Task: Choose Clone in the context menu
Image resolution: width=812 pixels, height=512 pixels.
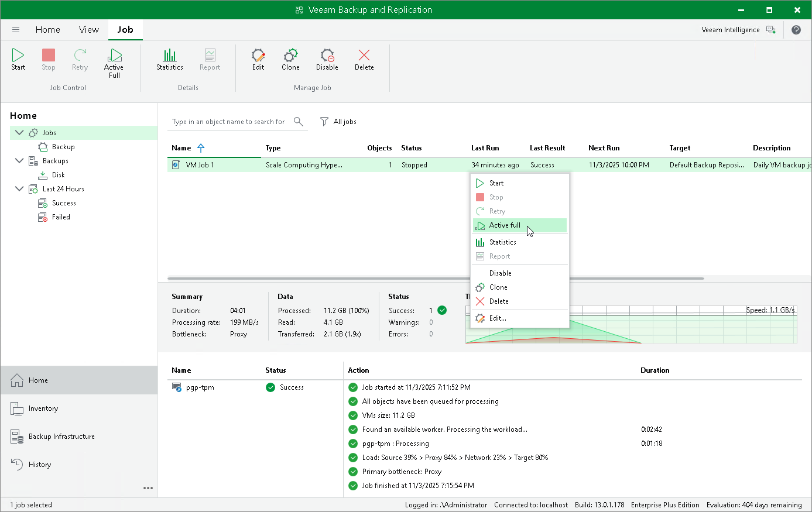Action: (x=520, y=287)
